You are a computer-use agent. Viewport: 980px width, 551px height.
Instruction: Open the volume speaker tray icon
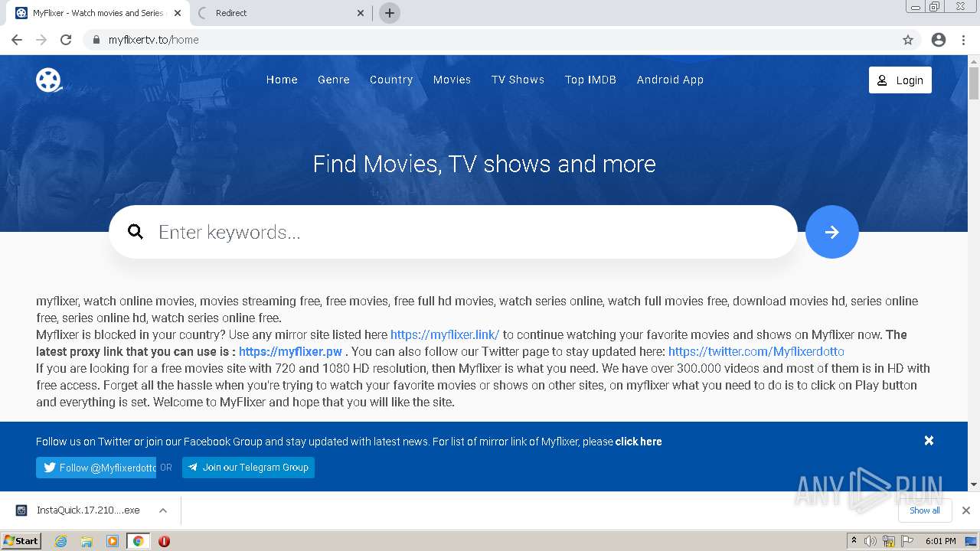tap(871, 541)
